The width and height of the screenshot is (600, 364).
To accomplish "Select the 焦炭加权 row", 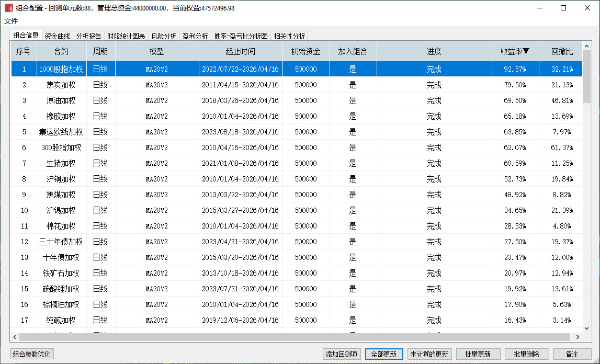I will pos(61,85).
